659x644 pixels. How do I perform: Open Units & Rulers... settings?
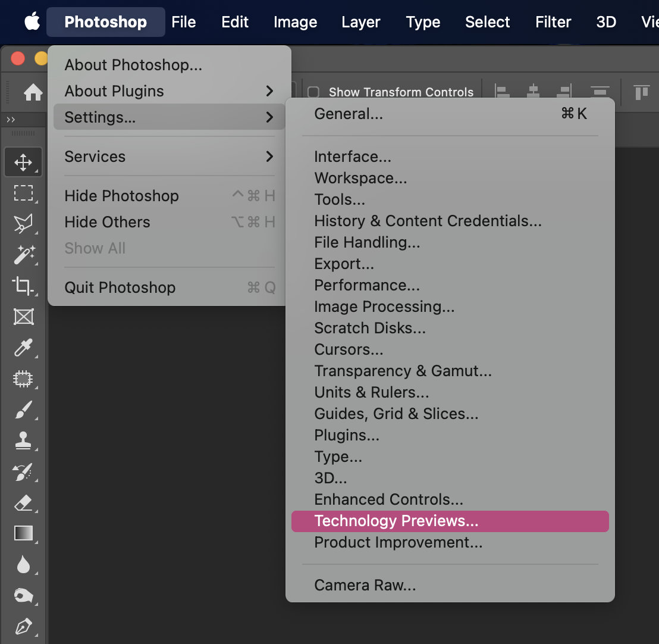coord(450,392)
